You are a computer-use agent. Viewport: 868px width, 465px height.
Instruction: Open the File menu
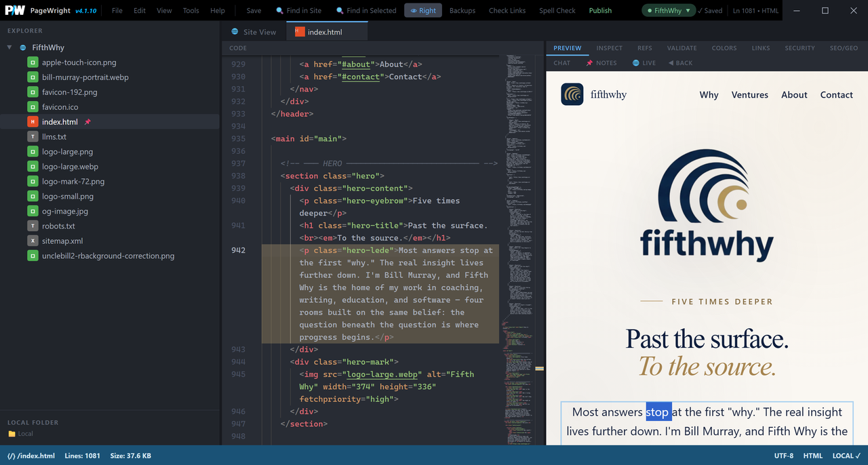coord(117,11)
